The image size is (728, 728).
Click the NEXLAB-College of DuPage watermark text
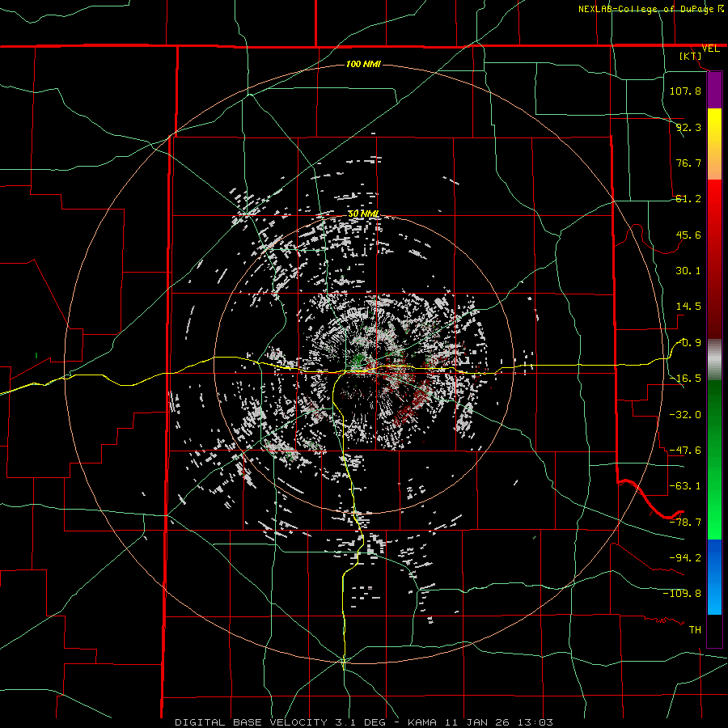[650, 9]
